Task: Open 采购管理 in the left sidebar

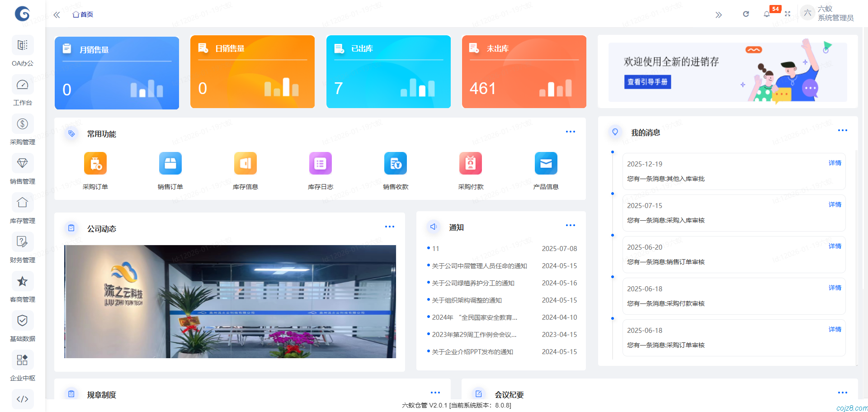Action: click(22, 129)
